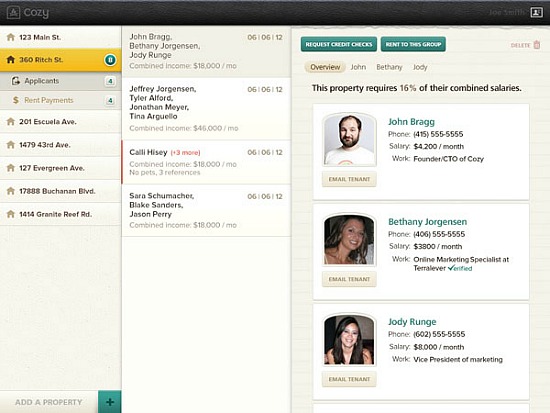
Task: Email tenant John Bragg
Action: point(349,179)
